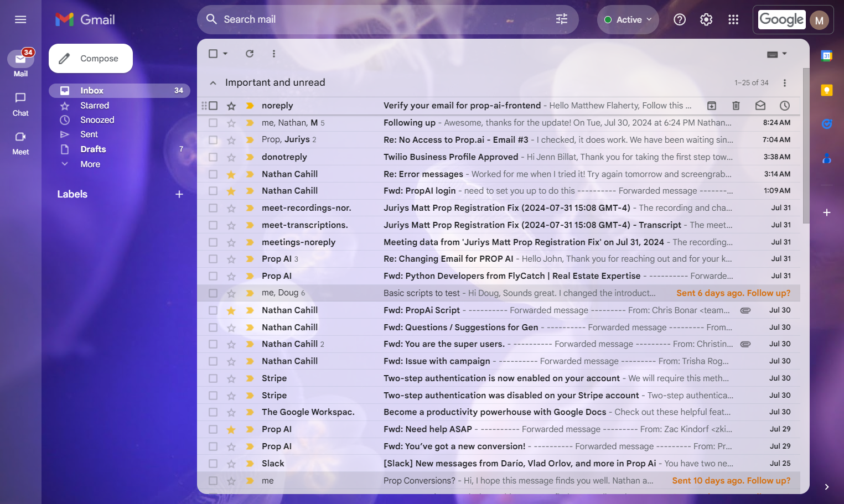Open the main menu hamburger icon
The width and height of the screenshot is (844, 504).
20,19
